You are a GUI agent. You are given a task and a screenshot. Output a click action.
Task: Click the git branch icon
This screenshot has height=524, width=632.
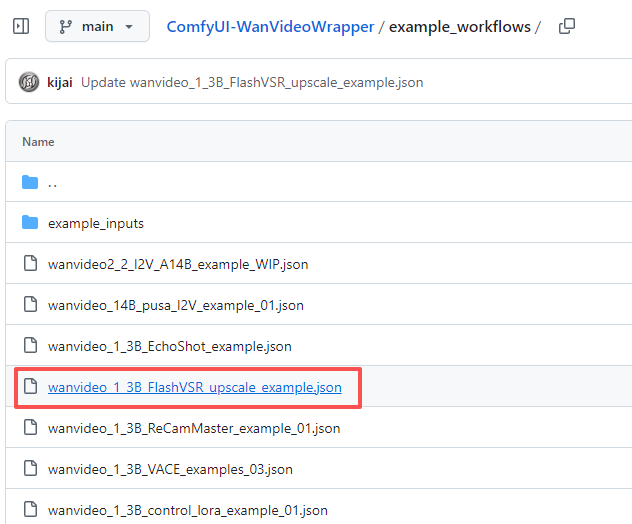click(x=65, y=27)
